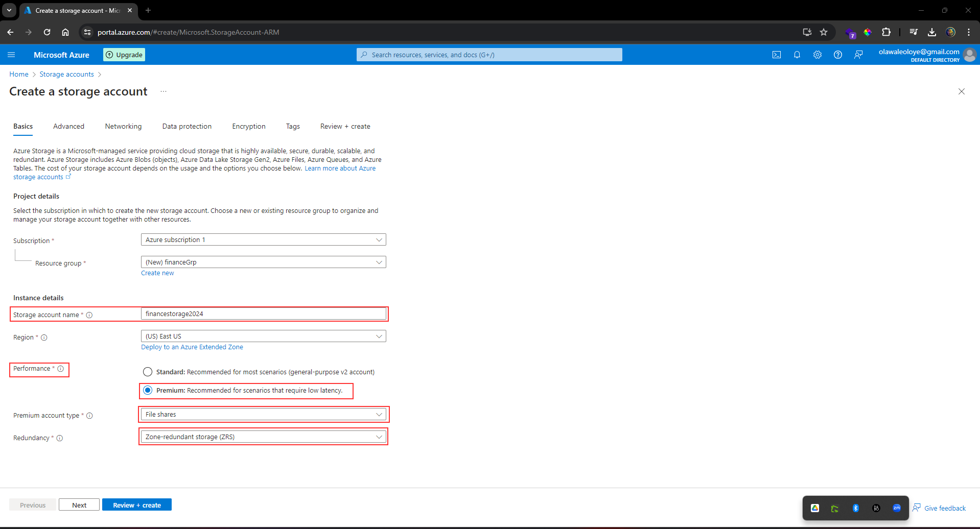Screen dimensions: 980x529
Task: Open the Chrome three-dot menu
Action: coord(969,32)
